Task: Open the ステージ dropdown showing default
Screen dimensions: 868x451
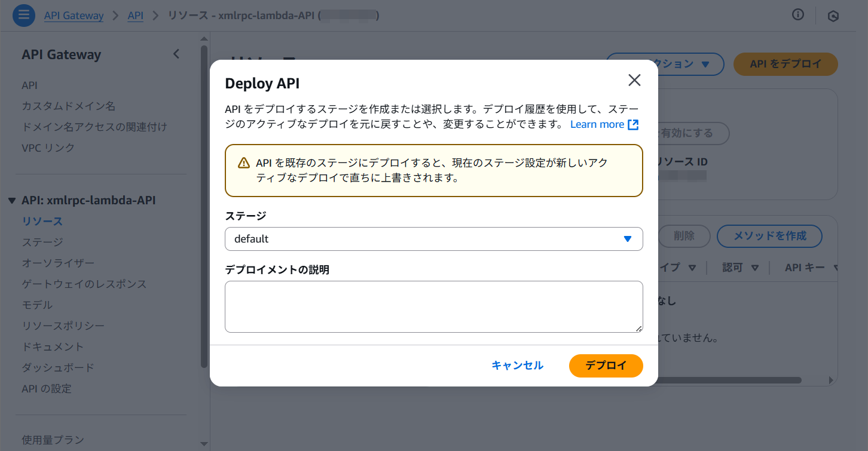Action: [x=433, y=239]
